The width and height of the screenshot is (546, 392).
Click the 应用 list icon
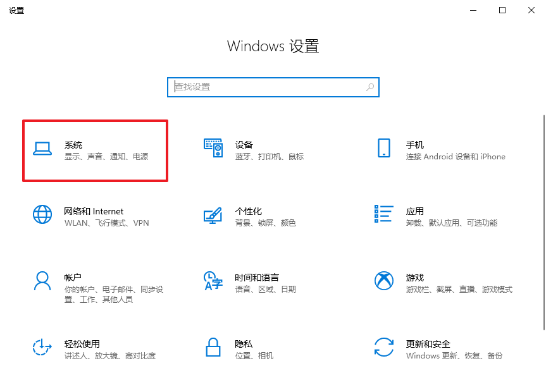pyautogui.click(x=383, y=214)
